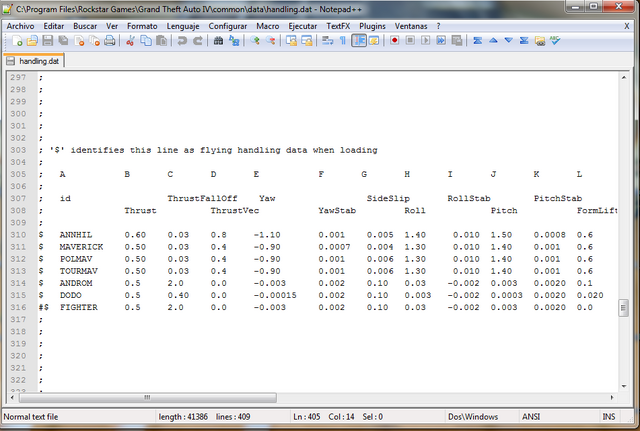Open the user-defined language dialog icon
Screen dimensions: 640x431
(x=374, y=40)
